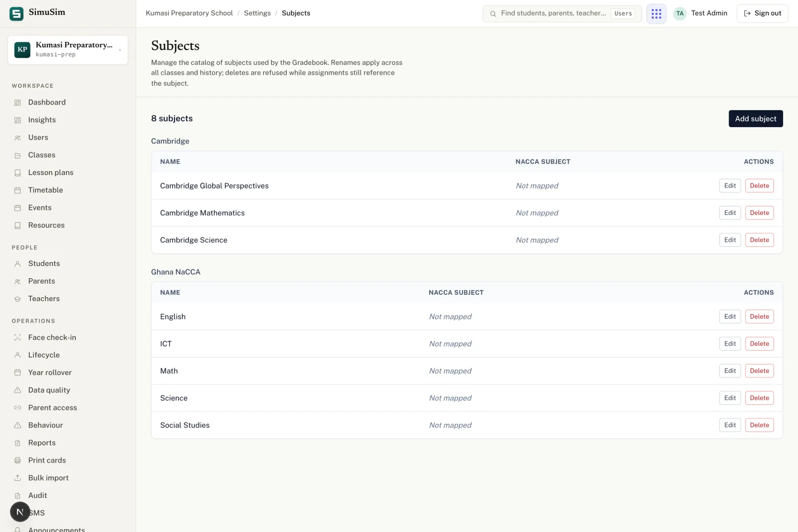Viewport: 798px width, 532px height.
Task: Delete the ICT subject
Action: coord(760,344)
